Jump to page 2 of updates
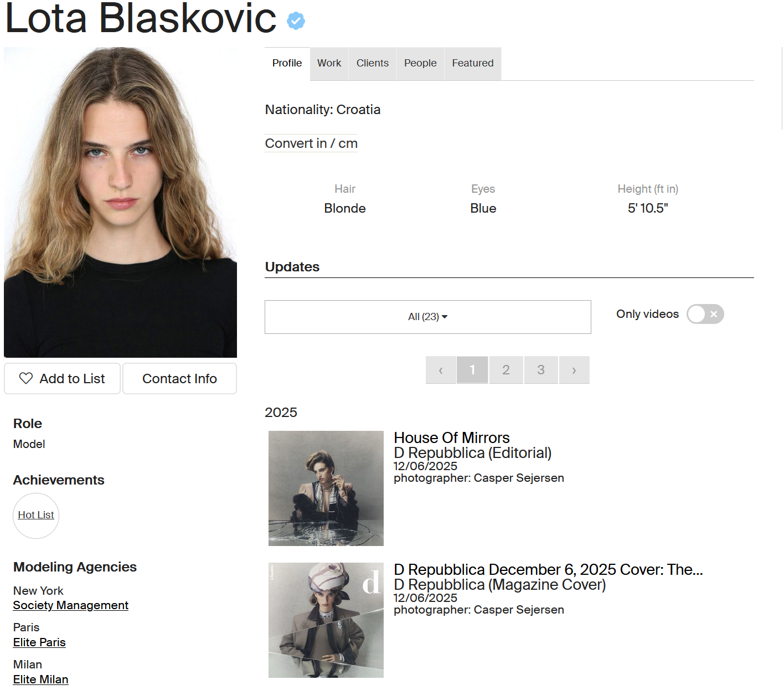Screen dimensions: 784x690 click(x=506, y=370)
